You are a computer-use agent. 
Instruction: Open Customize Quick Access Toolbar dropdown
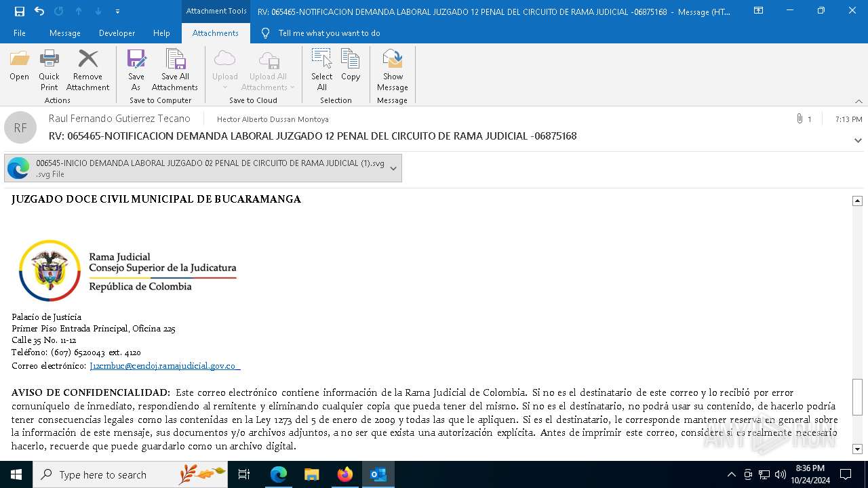[x=118, y=12]
